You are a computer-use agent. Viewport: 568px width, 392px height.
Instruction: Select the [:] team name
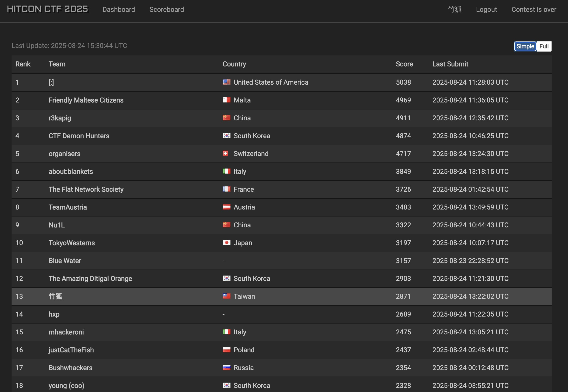(51, 82)
